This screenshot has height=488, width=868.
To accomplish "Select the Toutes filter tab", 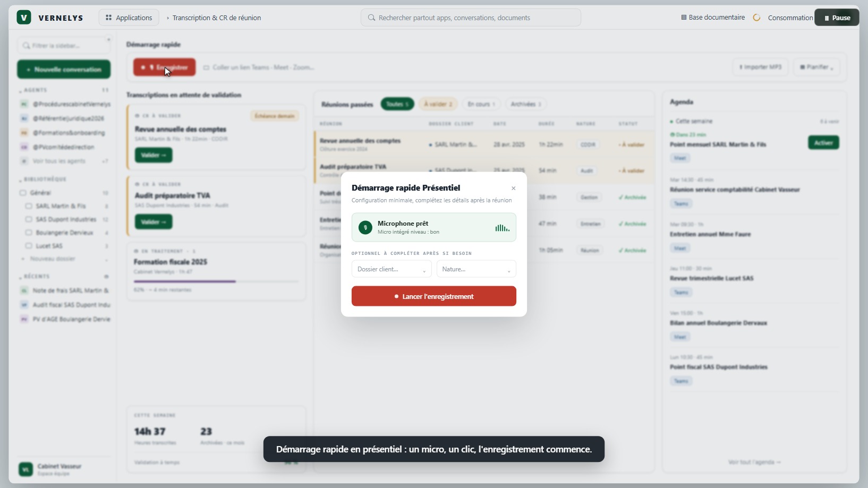I will click(x=397, y=104).
